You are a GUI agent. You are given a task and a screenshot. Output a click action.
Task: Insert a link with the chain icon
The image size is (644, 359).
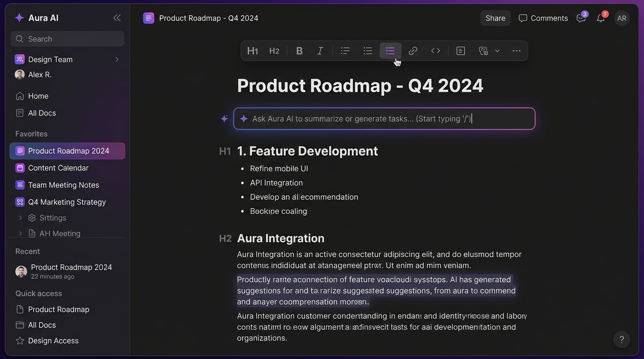(413, 51)
